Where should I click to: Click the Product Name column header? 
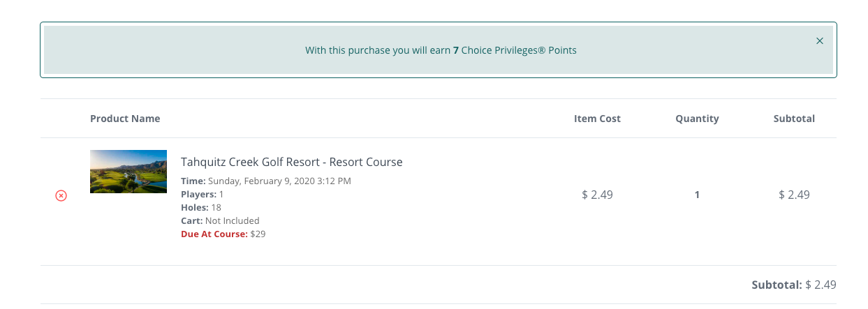pyautogui.click(x=125, y=119)
